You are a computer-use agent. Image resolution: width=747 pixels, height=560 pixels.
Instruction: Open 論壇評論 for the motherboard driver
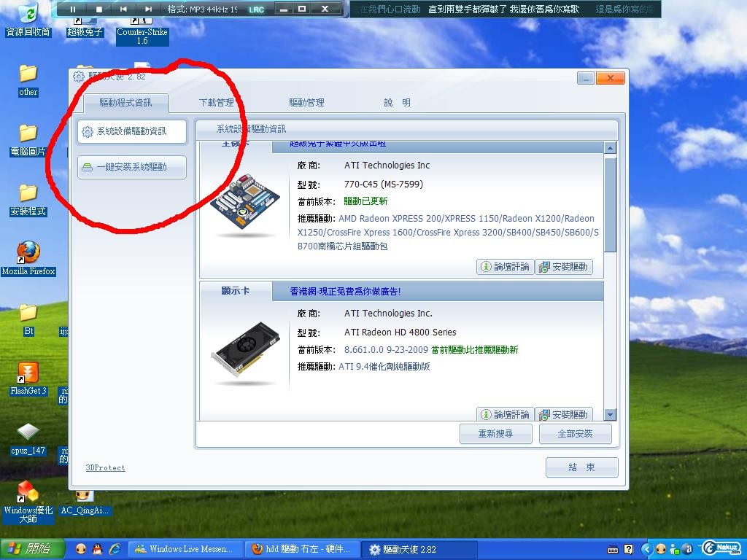tap(506, 267)
